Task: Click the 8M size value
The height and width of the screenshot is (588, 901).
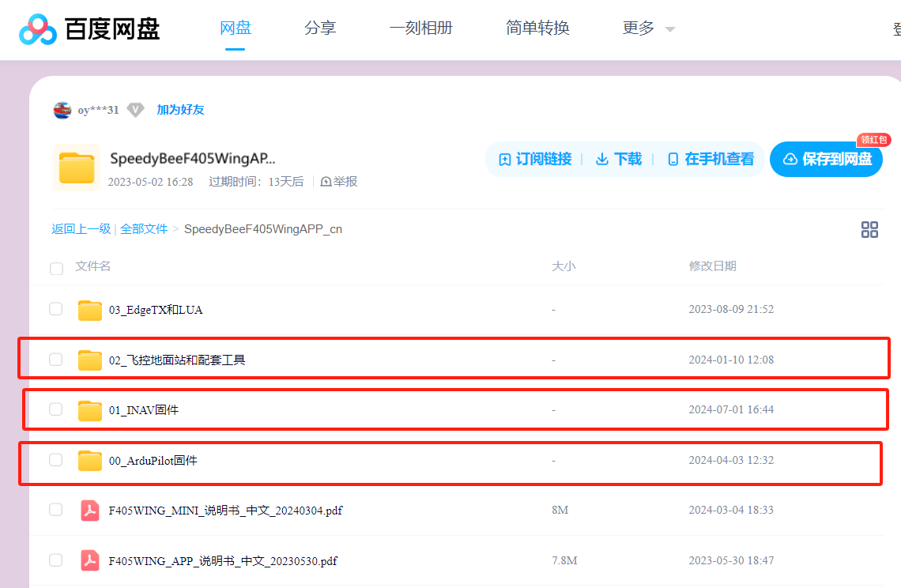Action: 560,510
